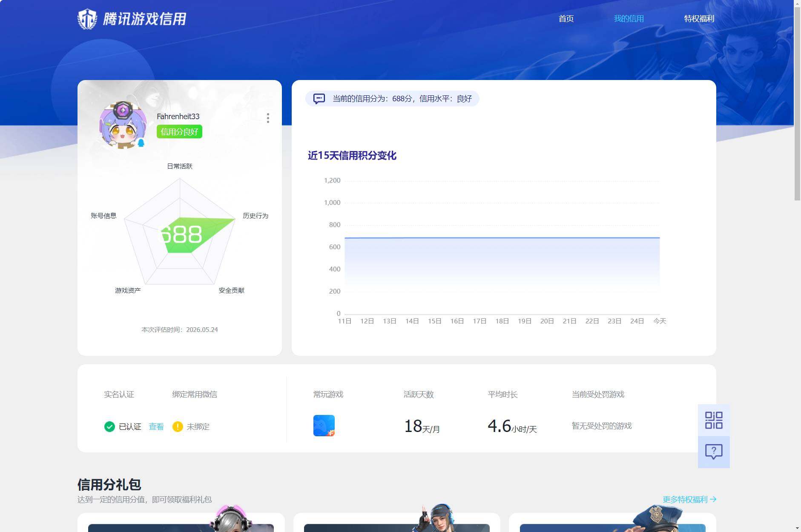801x532 pixels.
Task: Open the 查看 link next to 已认证
Action: (156, 426)
